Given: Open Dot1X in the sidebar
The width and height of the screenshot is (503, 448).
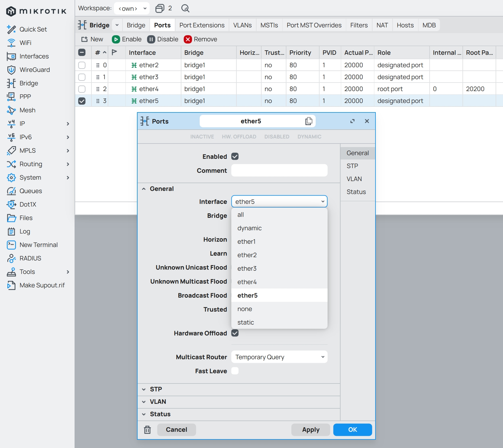Looking at the screenshot, I should pos(28,204).
